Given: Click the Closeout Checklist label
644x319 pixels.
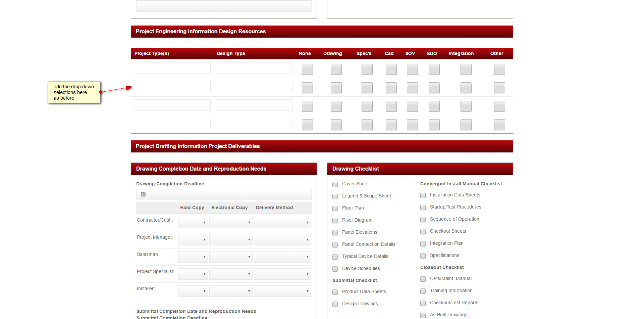Looking at the screenshot, I should tap(442, 267).
